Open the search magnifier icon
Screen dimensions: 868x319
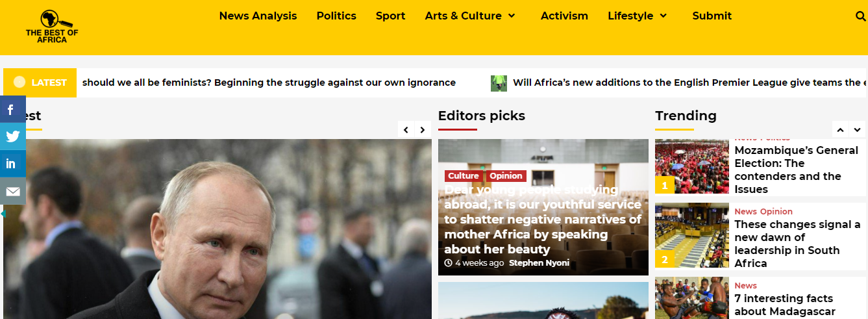point(861,16)
